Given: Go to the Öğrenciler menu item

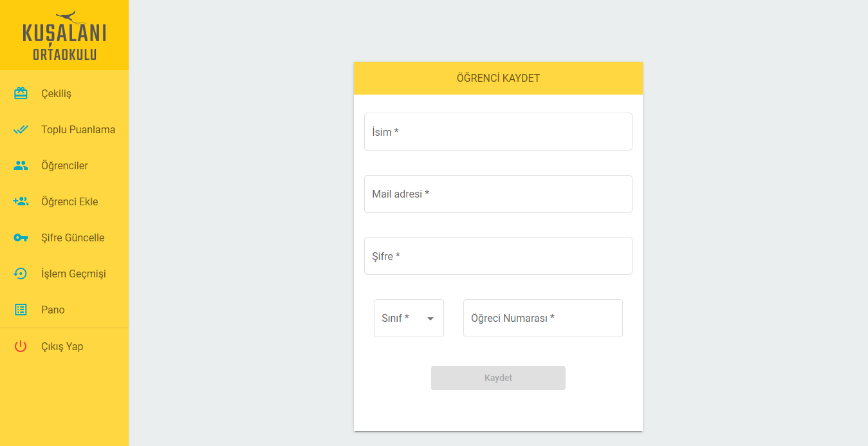Looking at the screenshot, I should [64, 165].
